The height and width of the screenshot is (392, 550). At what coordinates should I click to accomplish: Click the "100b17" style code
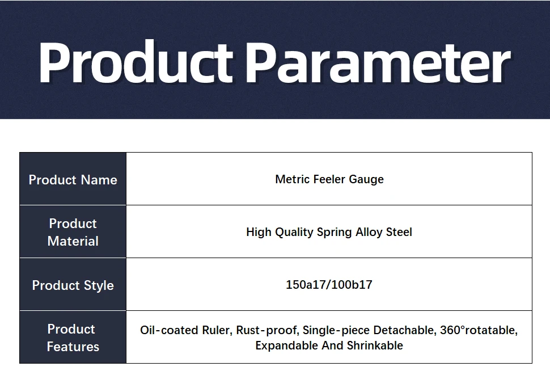click(352, 285)
